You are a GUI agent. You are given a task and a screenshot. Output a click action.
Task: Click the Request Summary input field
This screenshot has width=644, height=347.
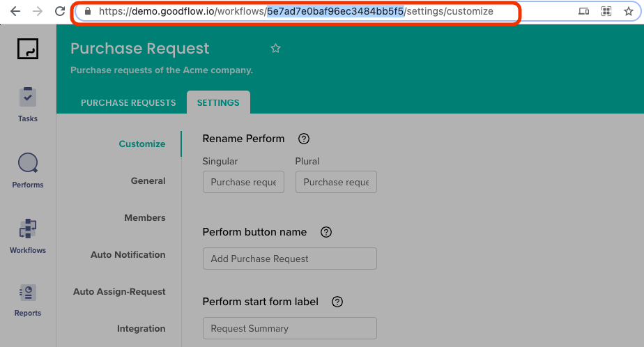coord(289,328)
